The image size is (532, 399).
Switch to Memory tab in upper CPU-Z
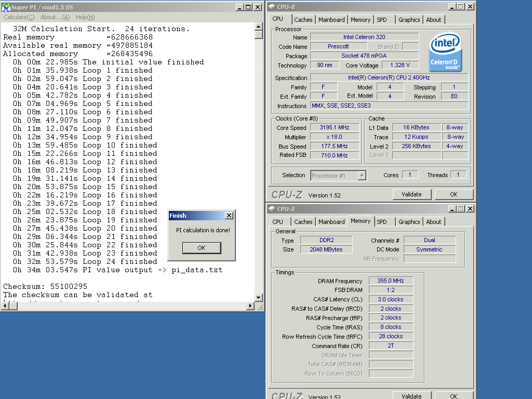[361, 20]
